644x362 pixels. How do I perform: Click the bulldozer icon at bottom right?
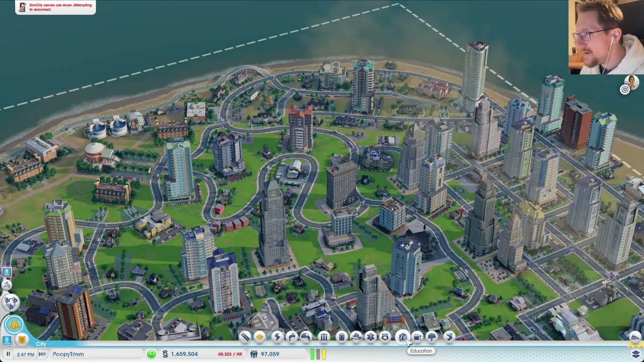(635, 337)
